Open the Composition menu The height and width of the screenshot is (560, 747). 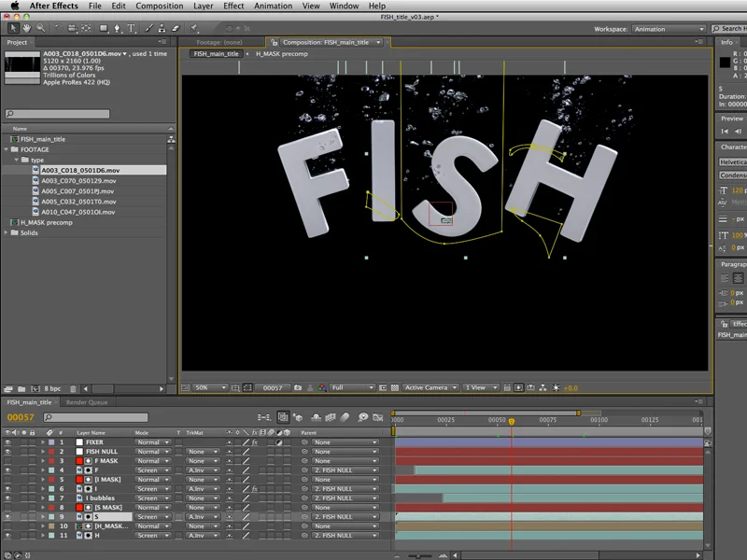click(159, 6)
